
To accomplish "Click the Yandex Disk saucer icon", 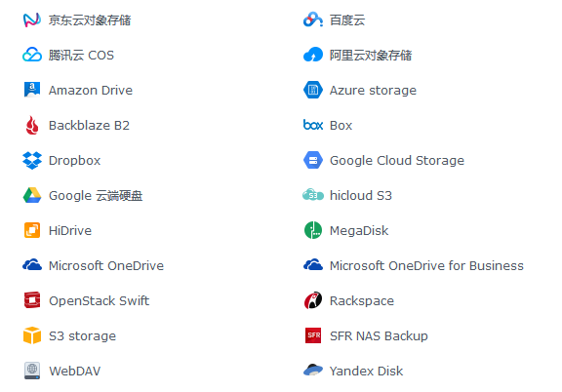I will [x=313, y=370].
